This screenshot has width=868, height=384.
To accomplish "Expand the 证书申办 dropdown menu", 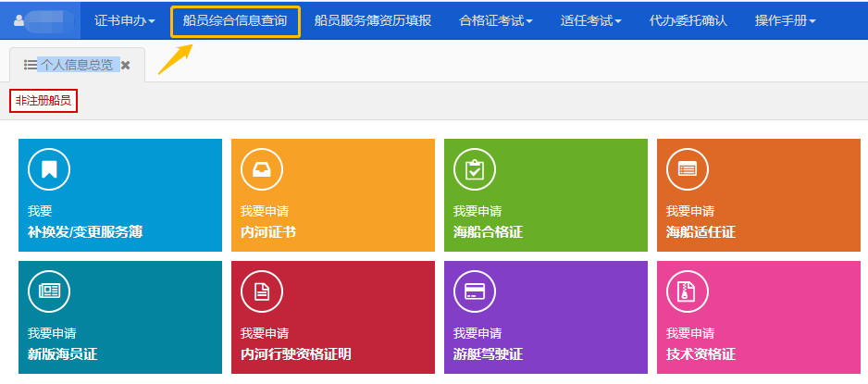I will pyautogui.click(x=124, y=20).
